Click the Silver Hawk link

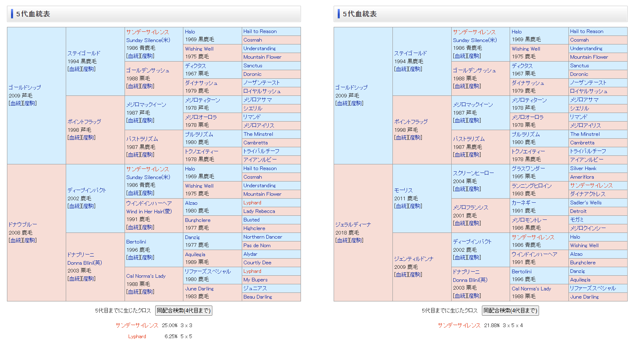[583, 168]
